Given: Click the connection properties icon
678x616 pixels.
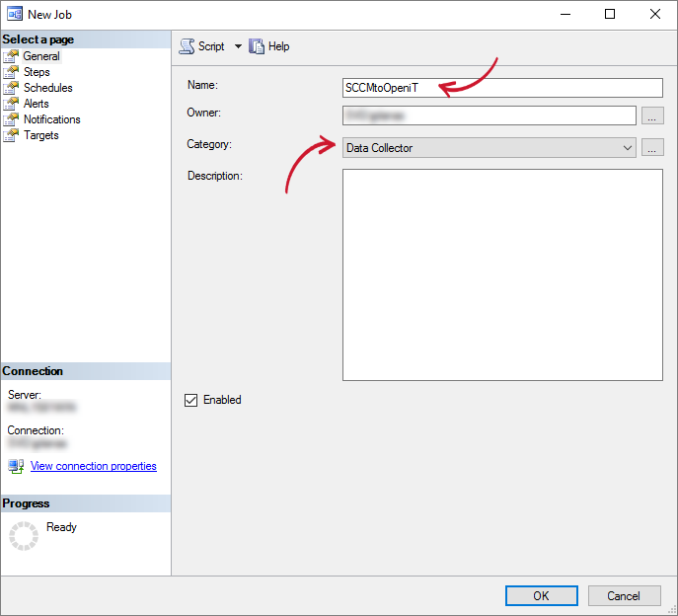Looking at the screenshot, I should click(x=16, y=466).
